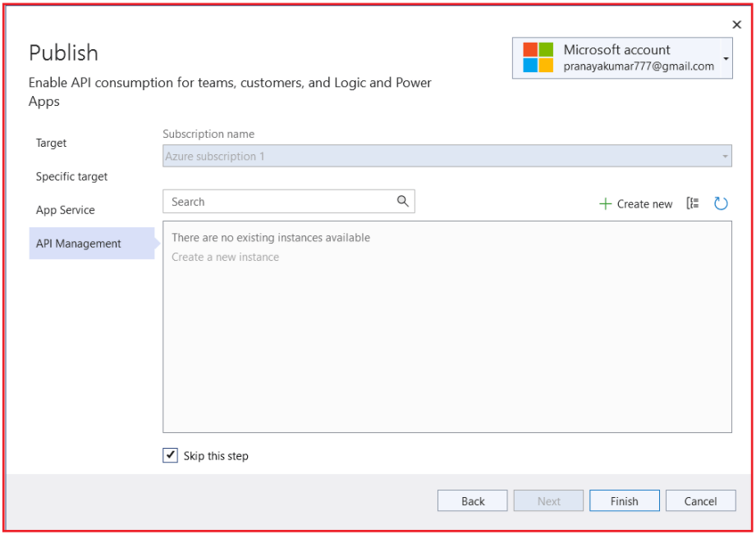756x534 pixels.
Task: Open the Subscription name dropdown
Action: (447, 156)
